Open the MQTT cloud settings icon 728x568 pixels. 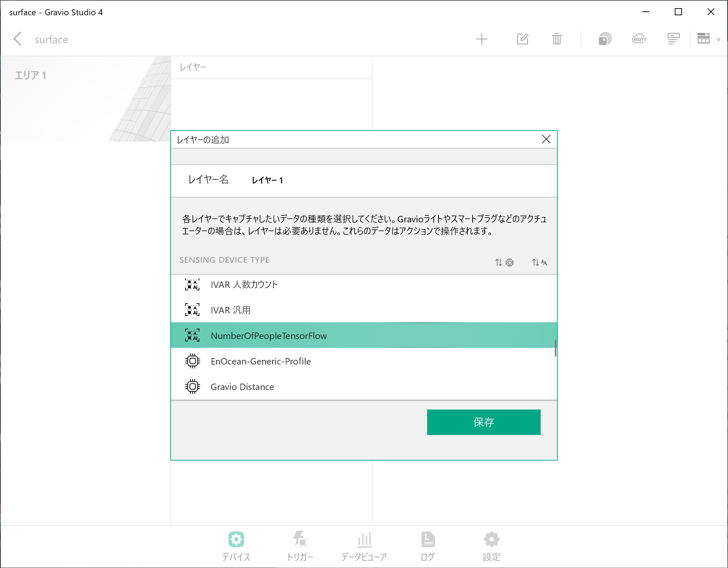[639, 39]
